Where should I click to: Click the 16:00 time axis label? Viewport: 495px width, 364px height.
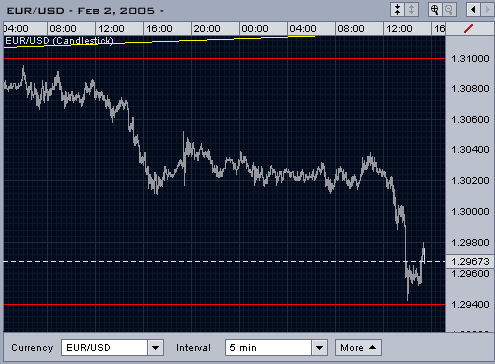159,29
